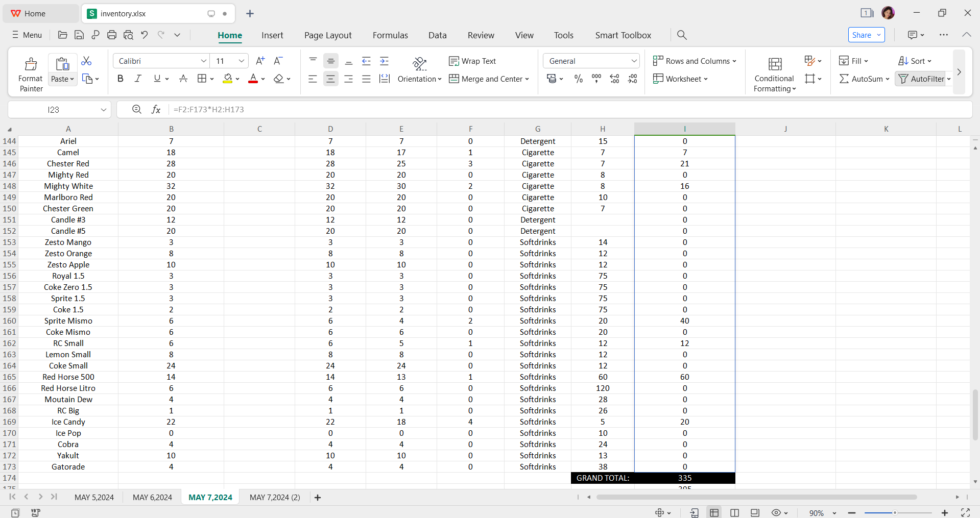Switch to MAY 5,2024 sheet
This screenshot has width=980, height=518.
click(x=94, y=497)
